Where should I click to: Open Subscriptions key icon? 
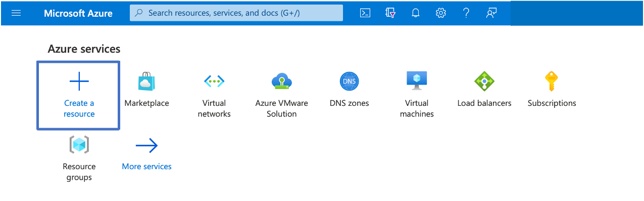pos(552,81)
